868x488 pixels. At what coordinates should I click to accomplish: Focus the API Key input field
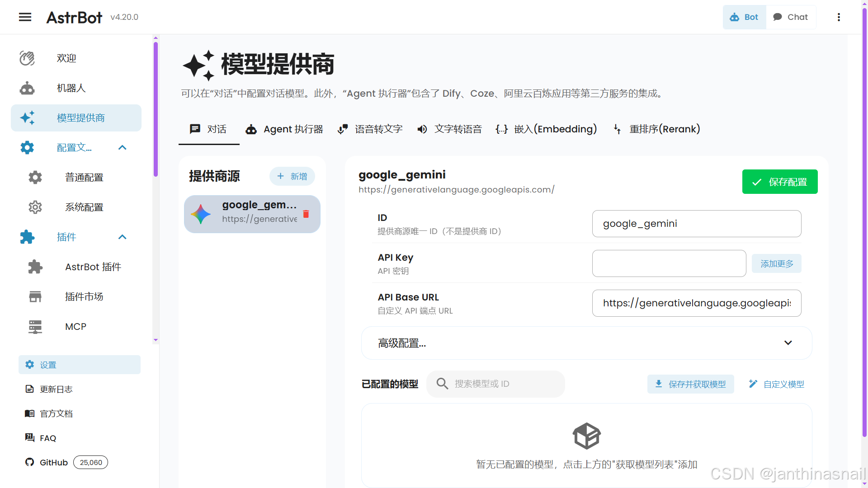(x=669, y=263)
